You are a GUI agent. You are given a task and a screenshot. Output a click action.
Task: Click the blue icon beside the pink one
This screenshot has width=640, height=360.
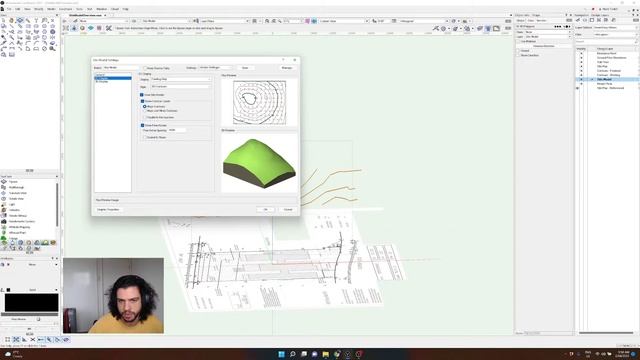point(314,21)
